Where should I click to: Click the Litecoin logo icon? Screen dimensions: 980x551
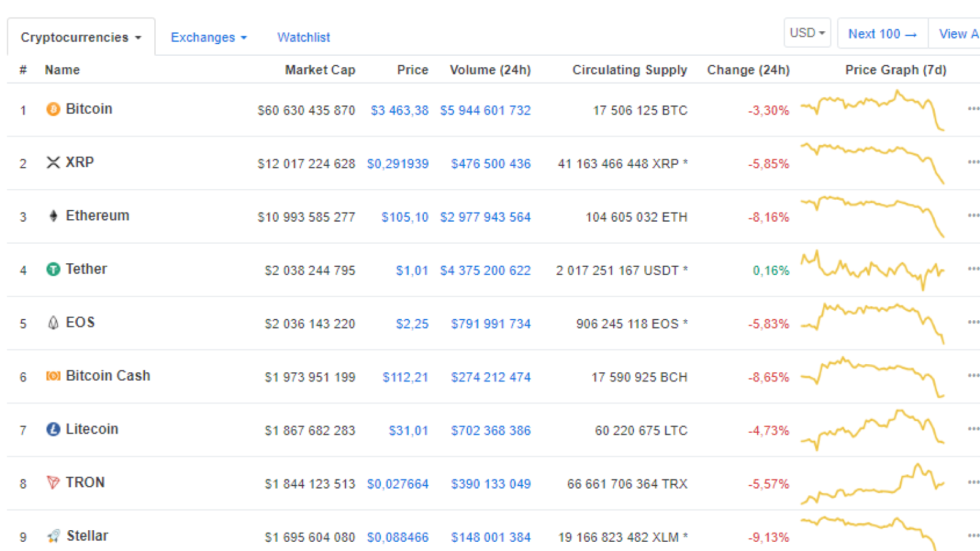coord(53,429)
